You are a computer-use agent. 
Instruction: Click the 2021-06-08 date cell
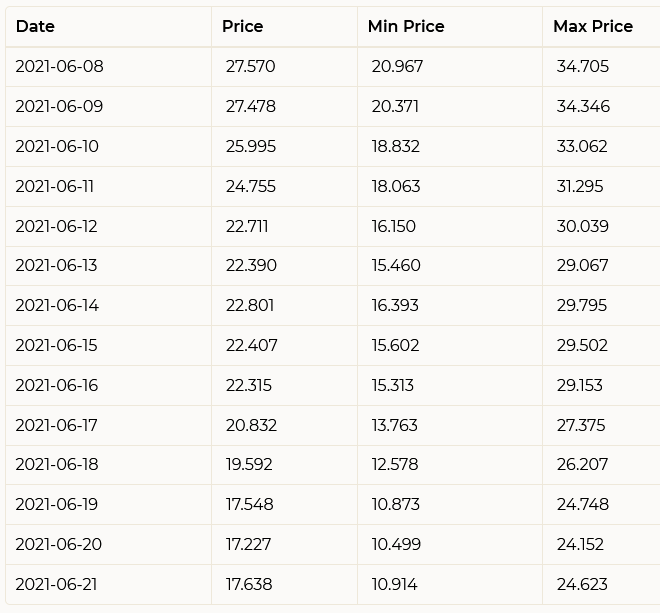(x=59, y=67)
